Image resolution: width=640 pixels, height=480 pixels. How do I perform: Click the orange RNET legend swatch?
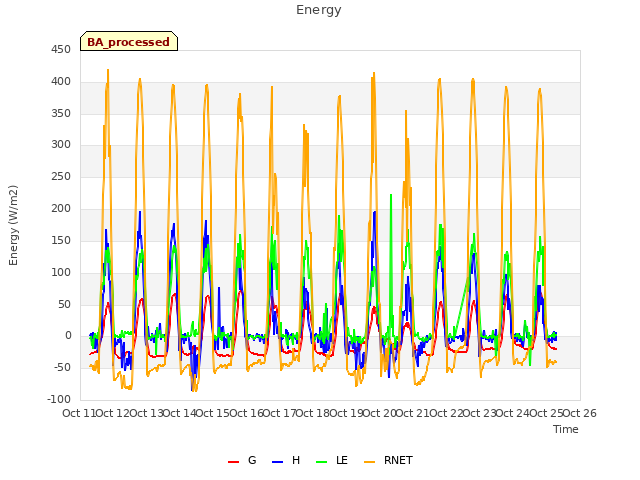click(x=369, y=462)
